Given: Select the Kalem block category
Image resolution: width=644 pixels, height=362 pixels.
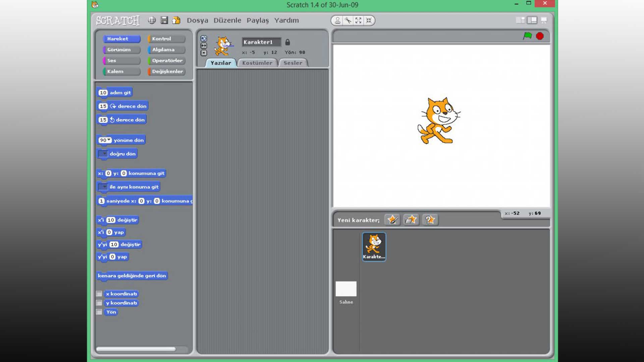Looking at the screenshot, I should click(x=121, y=71).
